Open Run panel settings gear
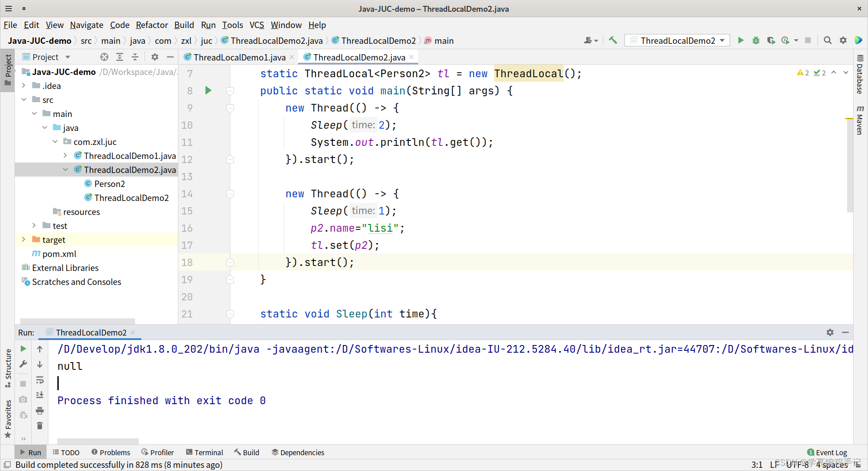Viewport: 868px width, 471px height. (x=830, y=332)
